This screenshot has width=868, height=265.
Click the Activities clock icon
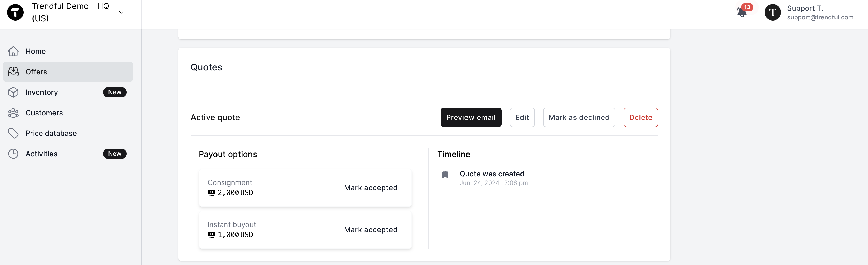tap(14, 154)
